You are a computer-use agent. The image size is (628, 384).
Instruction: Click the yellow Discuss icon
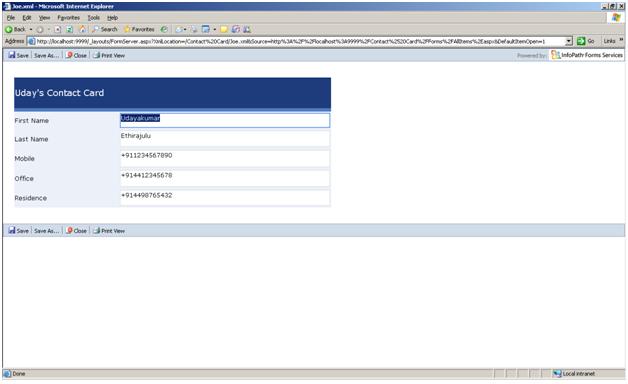pos(224,29)
